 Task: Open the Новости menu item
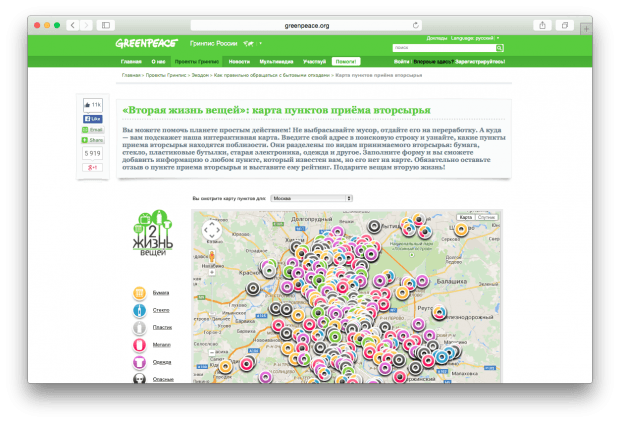tap(238, 61)
